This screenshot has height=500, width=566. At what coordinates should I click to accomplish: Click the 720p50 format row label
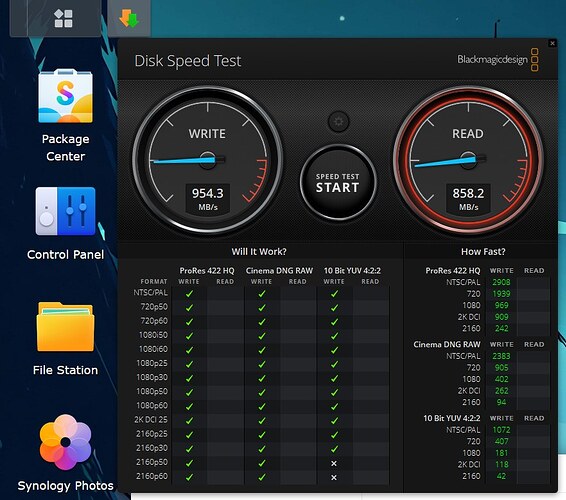(x=154, y=307)
